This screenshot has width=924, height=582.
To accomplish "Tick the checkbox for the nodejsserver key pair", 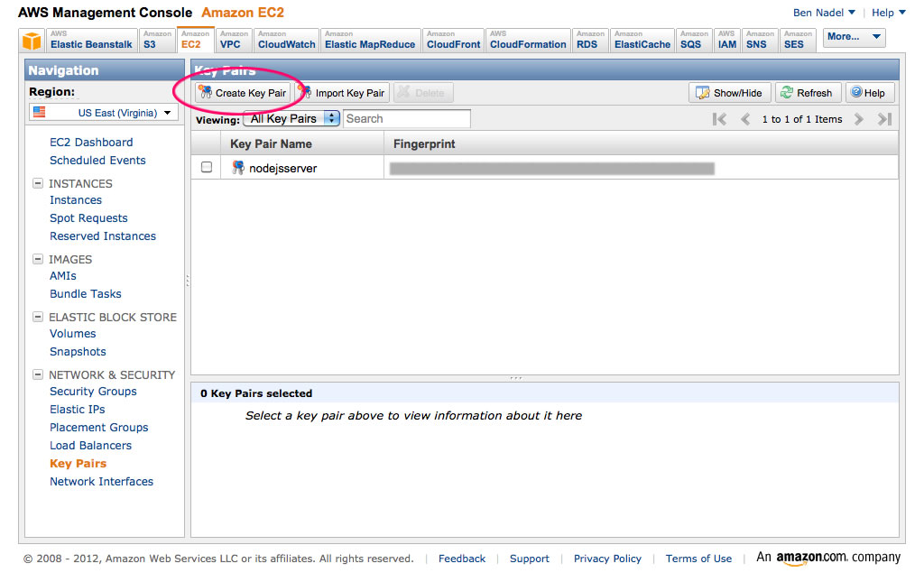I will coord(207,167).
